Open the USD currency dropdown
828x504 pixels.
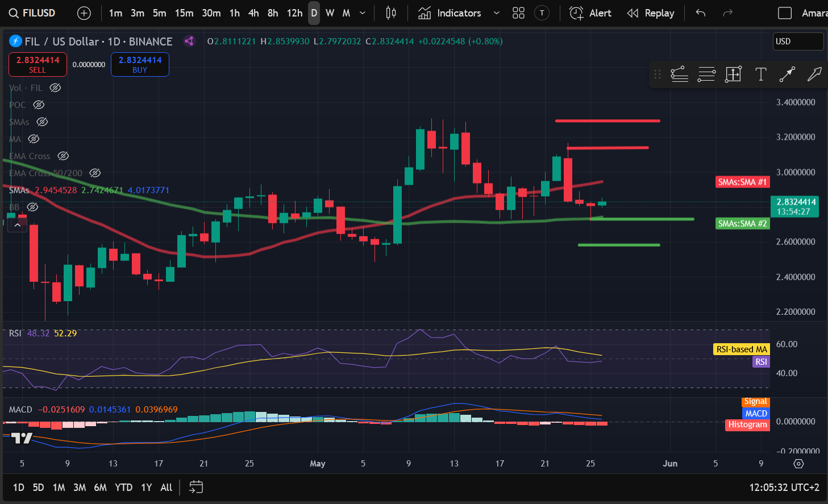(798, 41)
